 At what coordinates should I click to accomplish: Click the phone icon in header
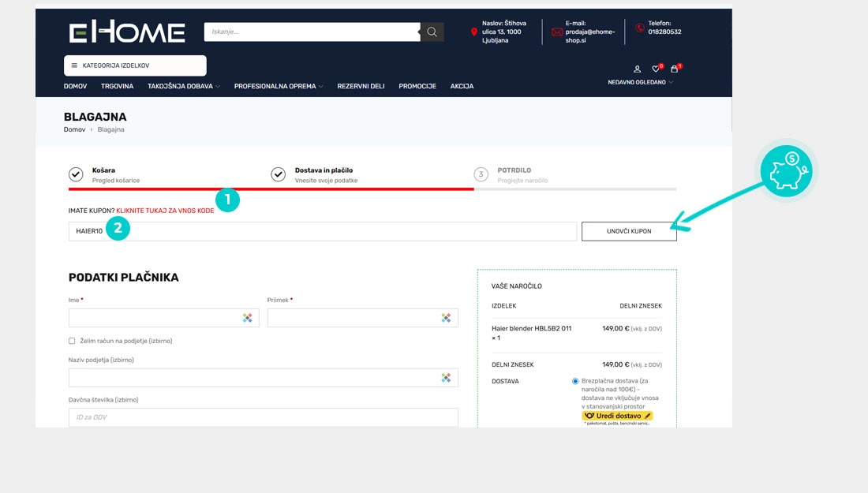click(639, 28)
